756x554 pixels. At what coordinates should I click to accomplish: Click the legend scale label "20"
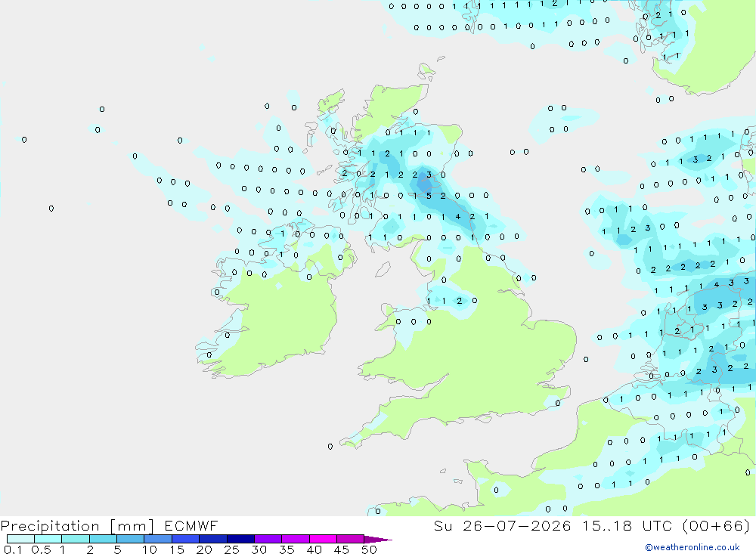click(x=204, y=549)
